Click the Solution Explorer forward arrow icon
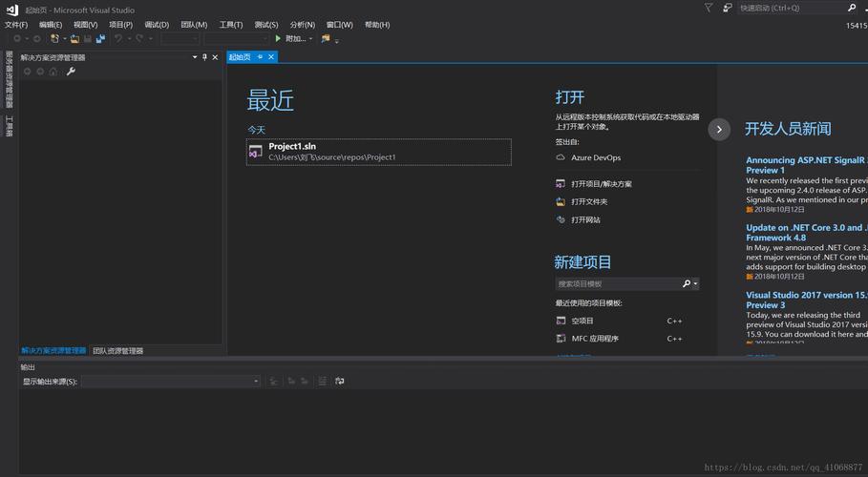Viewport: 868px width, 477px height. [40, 72]
